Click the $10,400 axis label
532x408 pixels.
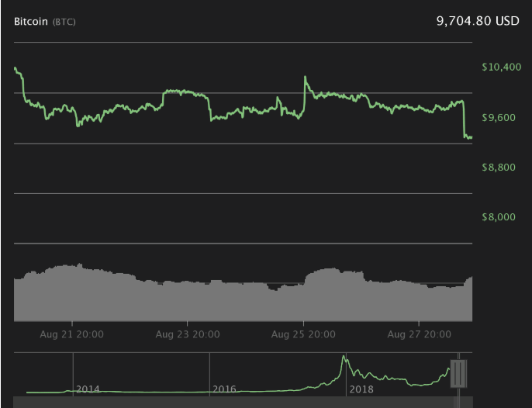tap(502, 67)
